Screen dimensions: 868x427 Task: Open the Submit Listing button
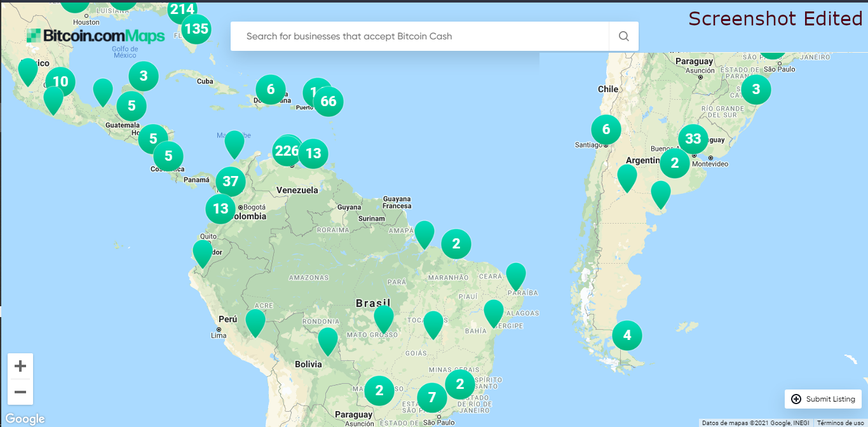pos(823,399)
